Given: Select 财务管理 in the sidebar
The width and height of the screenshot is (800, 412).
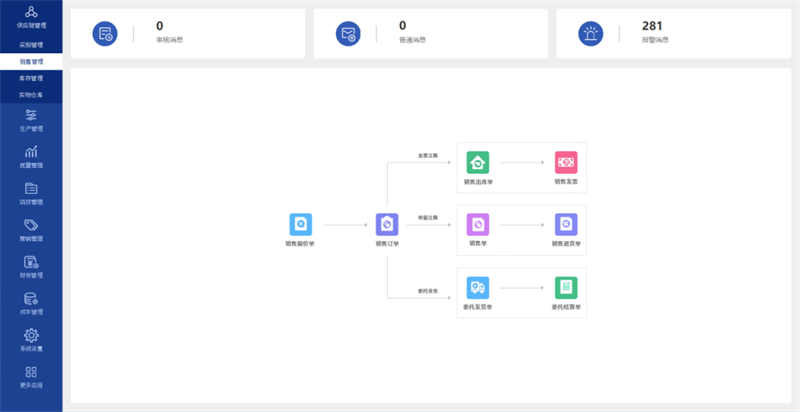Looking at the screenshot, I should [x=31, y=265].
